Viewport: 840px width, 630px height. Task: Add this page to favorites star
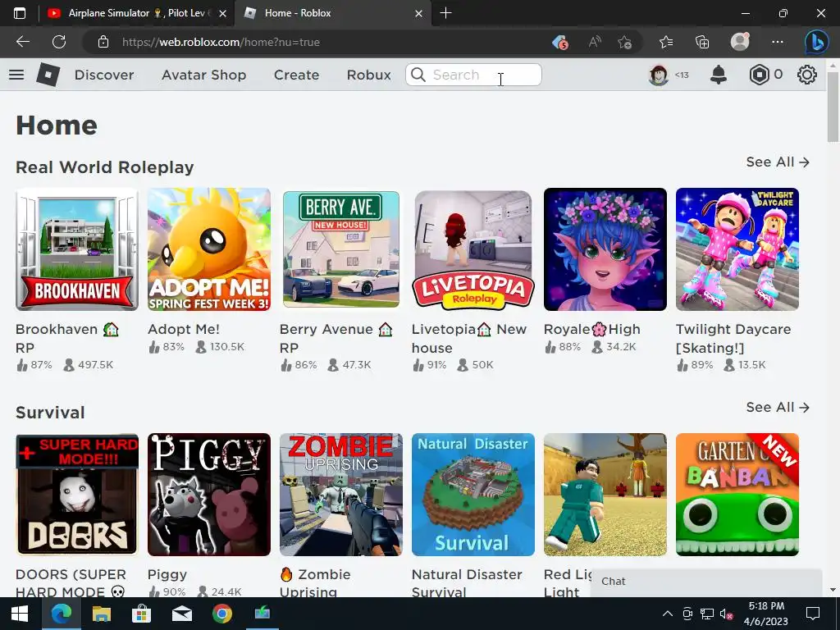[x=624, y=43]
